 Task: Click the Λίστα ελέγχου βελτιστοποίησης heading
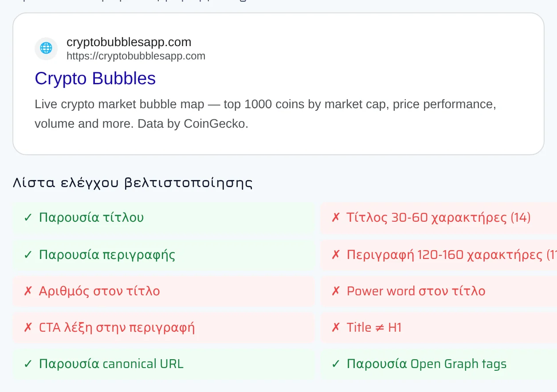pyautogui.click(x=133, y=183)
